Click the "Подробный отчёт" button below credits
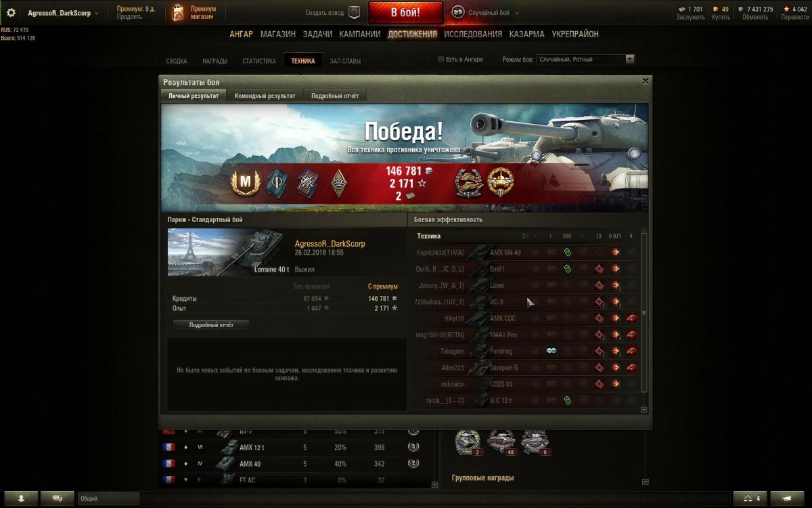Viewport: 812px width, 508px height. point(211,325)
